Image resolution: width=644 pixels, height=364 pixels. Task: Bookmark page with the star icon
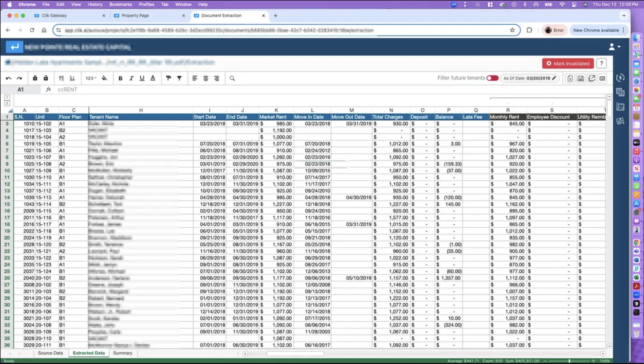point(512,30)
